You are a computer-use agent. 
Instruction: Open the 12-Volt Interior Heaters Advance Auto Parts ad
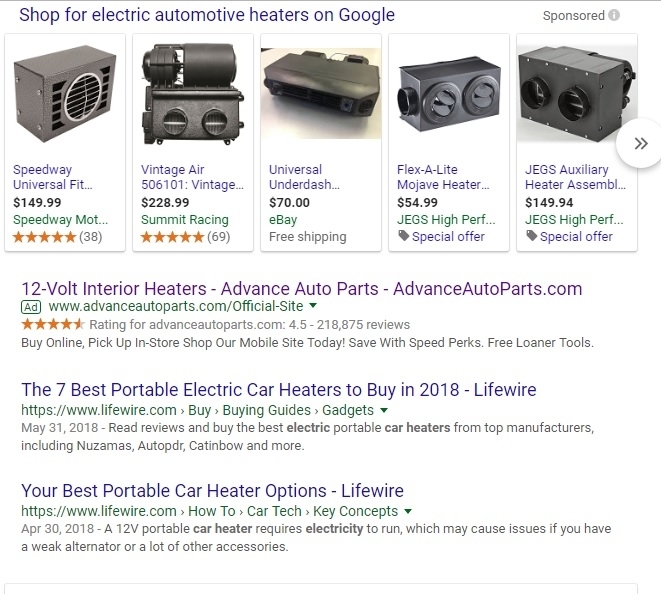click(302, 289)
